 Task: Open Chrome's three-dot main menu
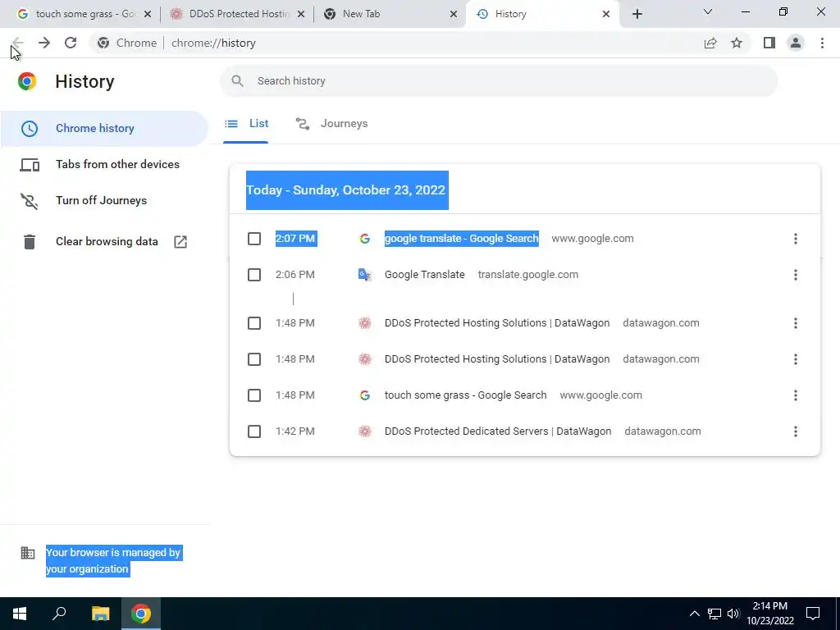[x=822, y=43]
